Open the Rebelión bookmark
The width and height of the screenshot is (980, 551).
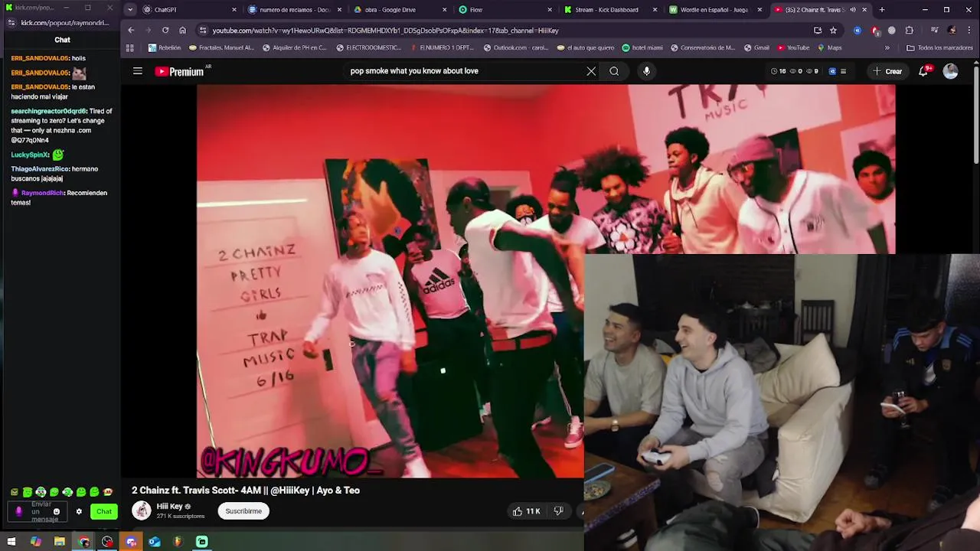(165, 47)
